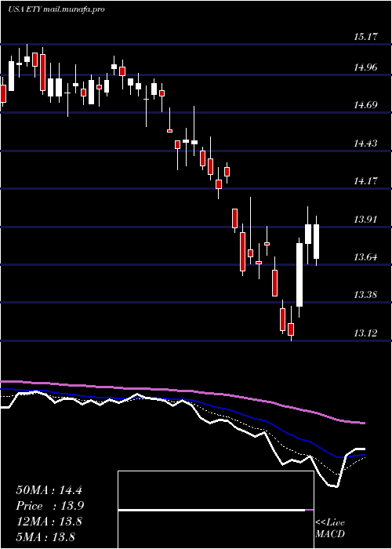Click the '50MA : 14.4' readout

[49, 490]
